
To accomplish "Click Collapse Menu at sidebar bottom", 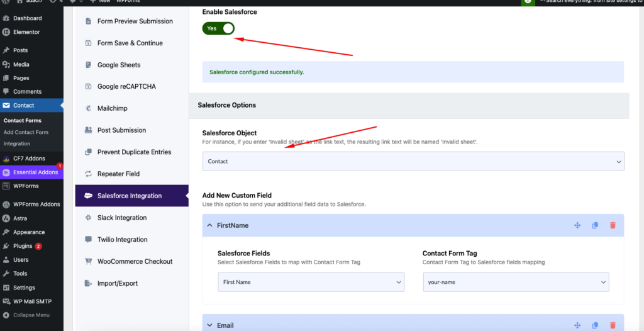I will (x=30, y=315).
